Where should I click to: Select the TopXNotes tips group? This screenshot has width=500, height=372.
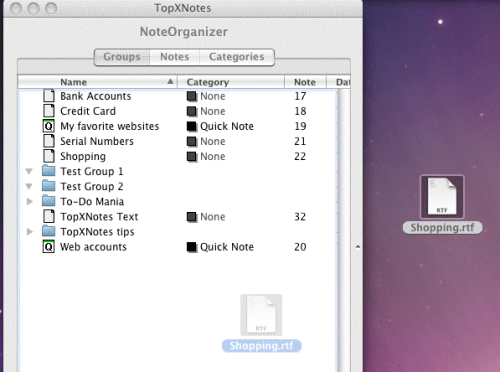97,232
